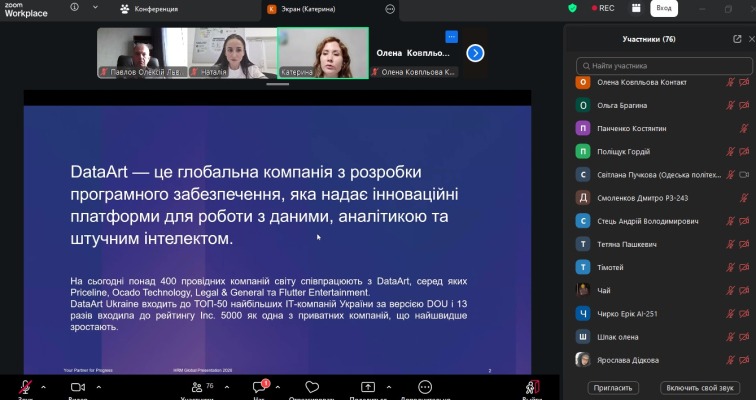
Task: Open blue more menu on Олена Ковпльова tile
Action: click(451, 37)
